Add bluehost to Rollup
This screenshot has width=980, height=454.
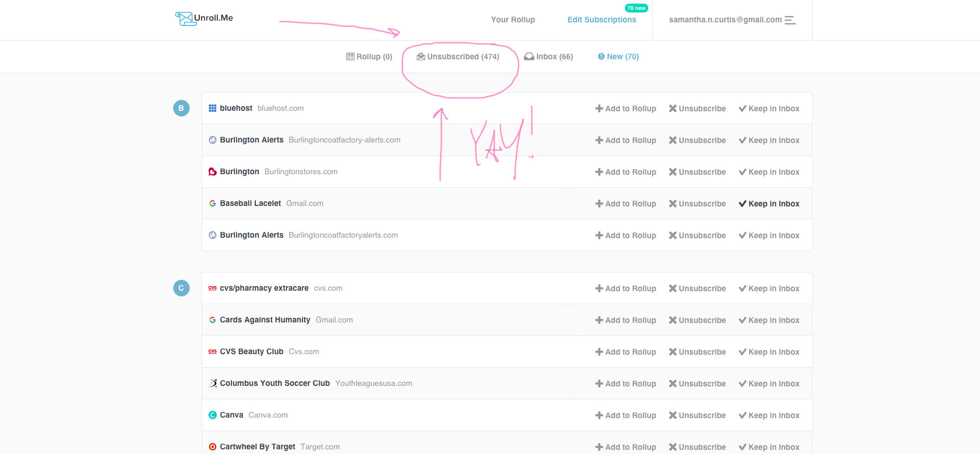point(626,109)
